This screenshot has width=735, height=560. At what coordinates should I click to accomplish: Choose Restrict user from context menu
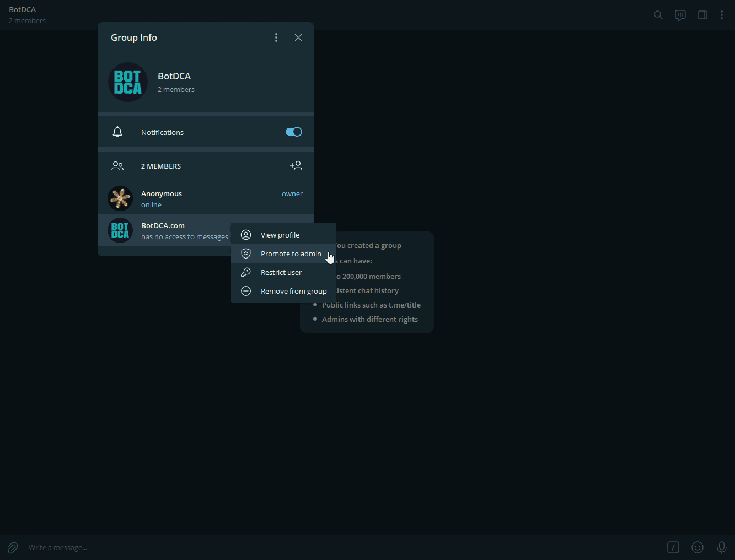(x=281, y=272)
